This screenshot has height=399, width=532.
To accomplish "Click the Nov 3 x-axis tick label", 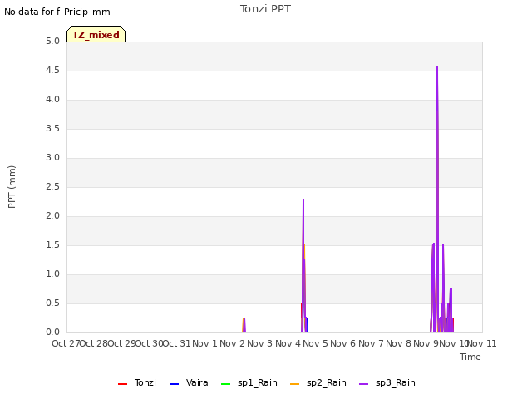I will pyautogui.click(x=260, y=343).
